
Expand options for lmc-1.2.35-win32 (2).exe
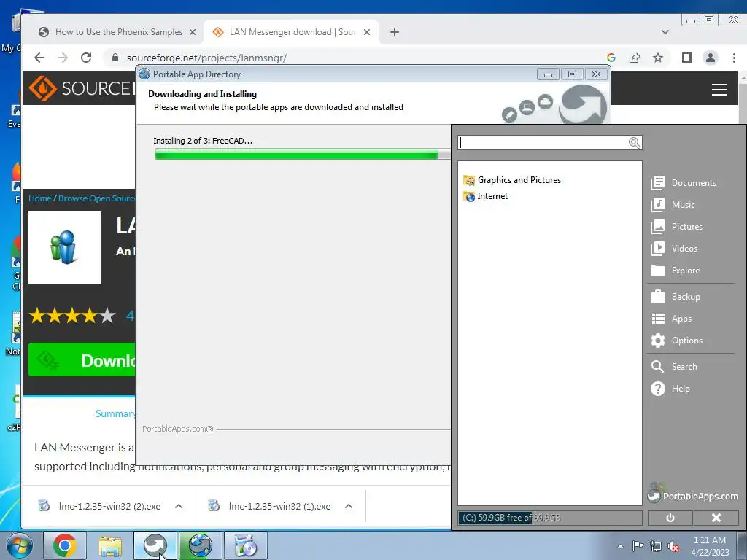point(179,506)
